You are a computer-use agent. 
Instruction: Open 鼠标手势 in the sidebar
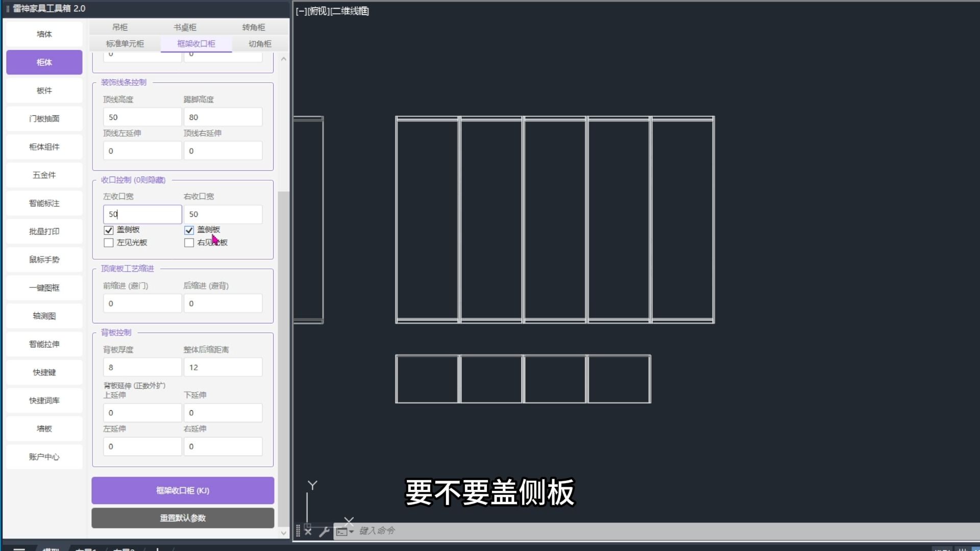coord(44,260)
